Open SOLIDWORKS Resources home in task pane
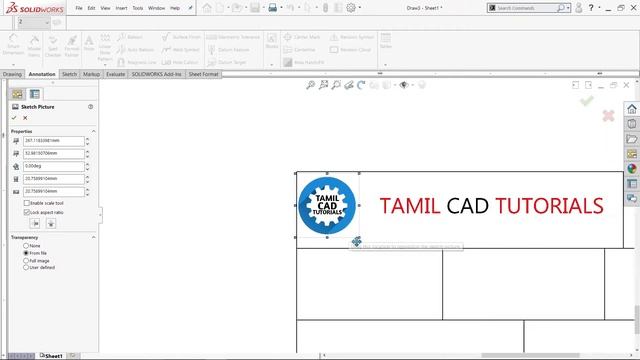Screen dimensions: 640x360 coord(632,109)
